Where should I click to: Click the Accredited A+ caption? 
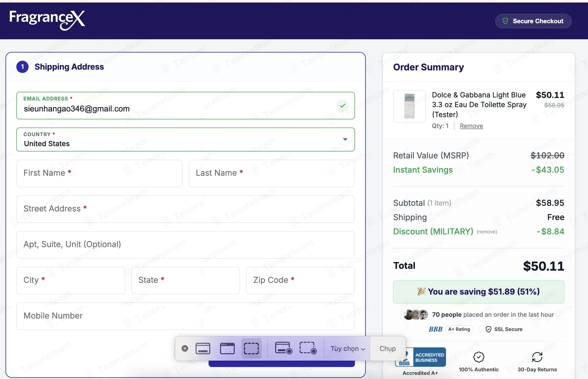(420, 373)
